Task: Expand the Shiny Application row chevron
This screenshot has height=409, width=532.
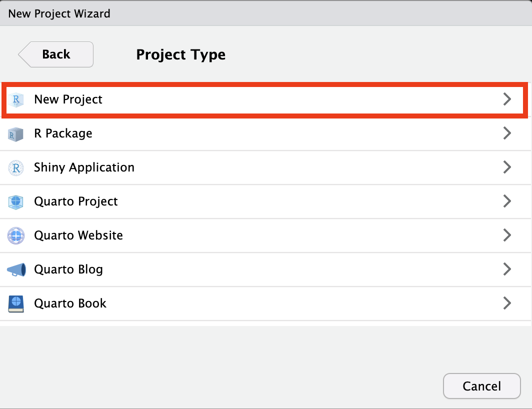Action: [x=507, y=167]
